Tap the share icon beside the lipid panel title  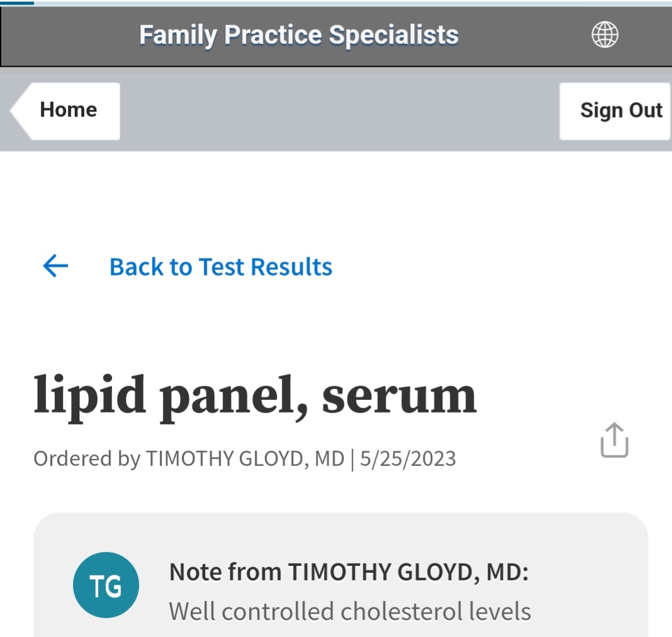[x=614, y=440]
